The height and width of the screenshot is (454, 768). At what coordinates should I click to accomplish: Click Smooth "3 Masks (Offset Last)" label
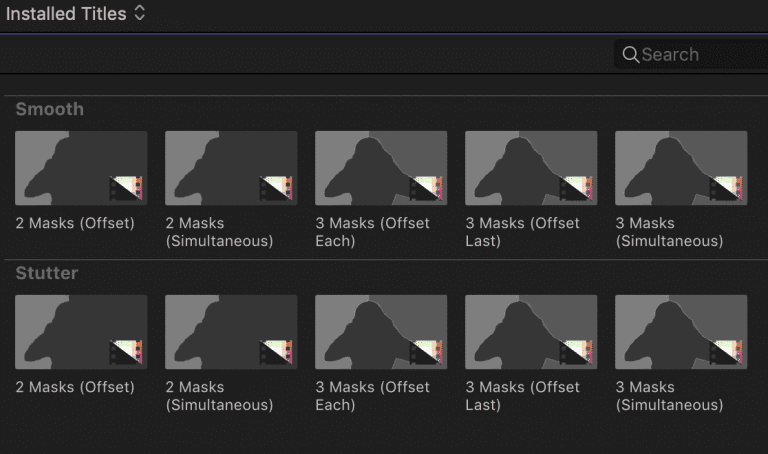[x=522, y=232]
